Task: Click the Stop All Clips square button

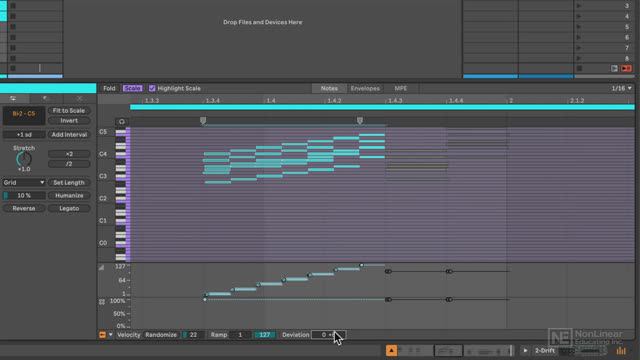Action: pos(579,69)
